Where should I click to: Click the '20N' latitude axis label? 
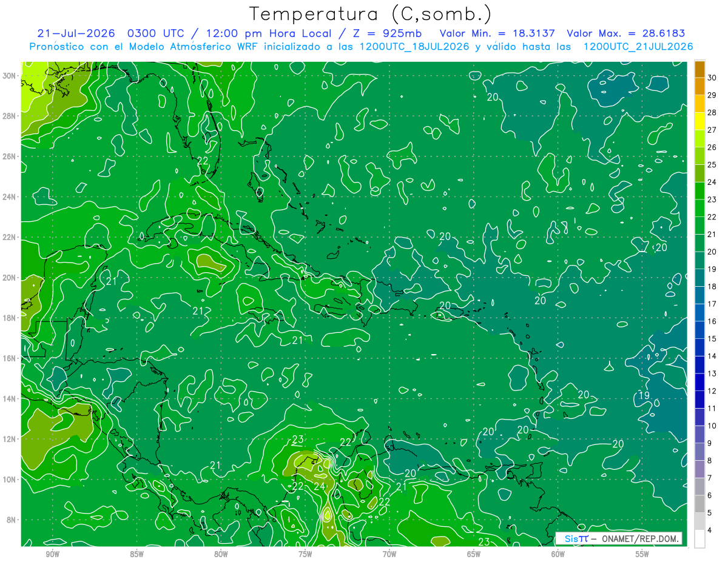[9, 278]
